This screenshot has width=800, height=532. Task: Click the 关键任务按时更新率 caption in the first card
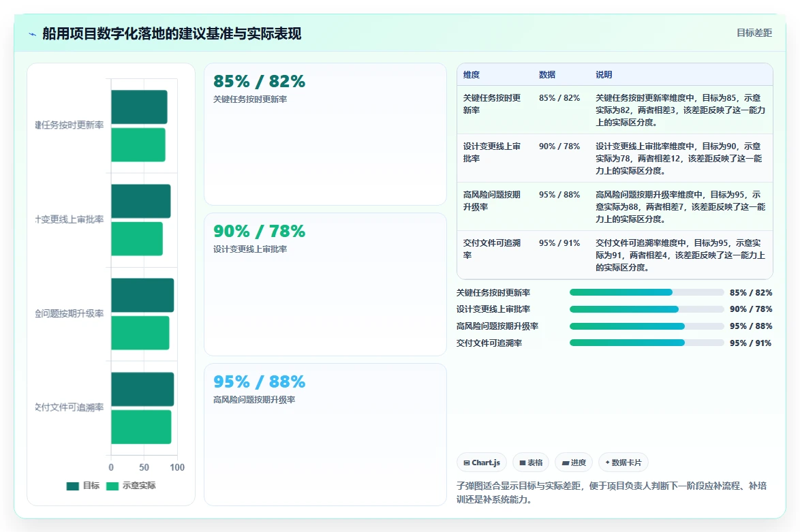[250, 99]
